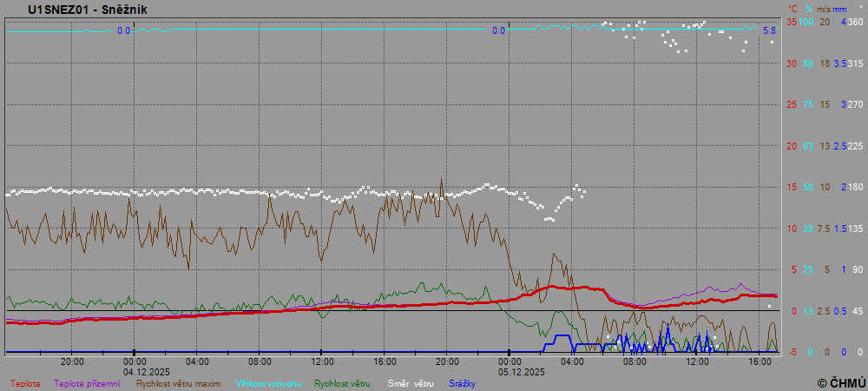
Task: Click the © ČHMÚ copyright text
Action: coord(840,382)
